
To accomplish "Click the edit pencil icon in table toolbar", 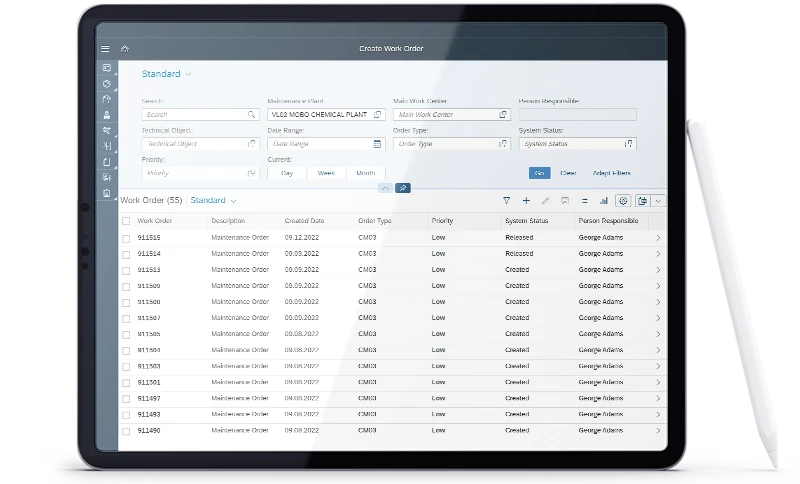I will (x=545, y=201).
